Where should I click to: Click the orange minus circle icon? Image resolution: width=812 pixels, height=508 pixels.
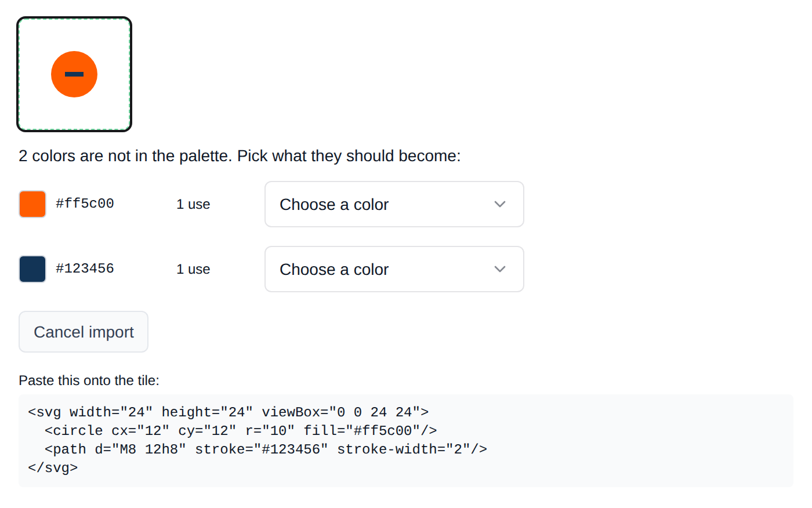74,74
